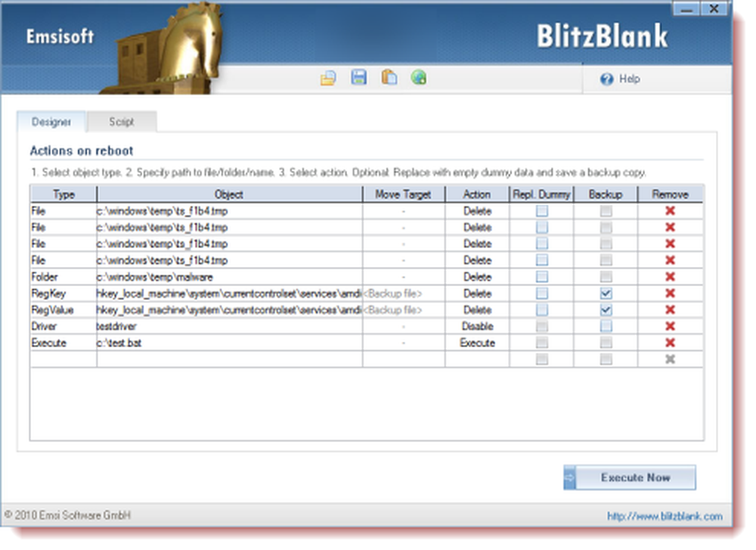756x550 pixels.
Task: Save the script with the floppy disk icon
Action: point(358,77)
